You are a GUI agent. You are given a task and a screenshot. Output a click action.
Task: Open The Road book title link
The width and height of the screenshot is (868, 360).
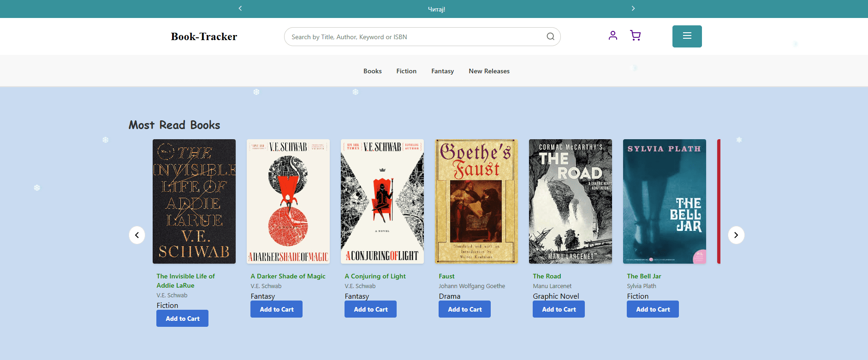[547, 276]
